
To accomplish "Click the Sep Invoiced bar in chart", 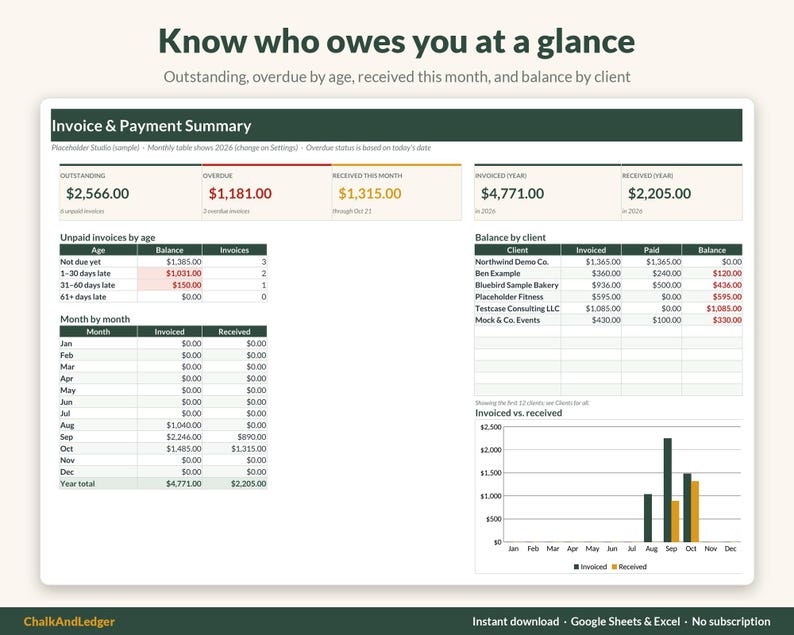I will (667, 490).
